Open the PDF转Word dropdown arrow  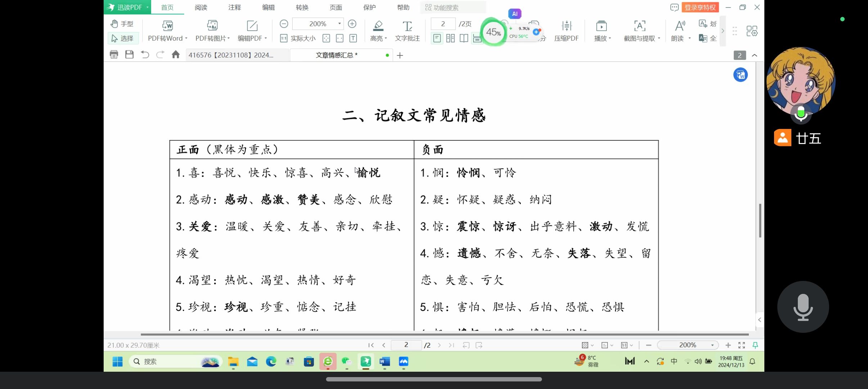point(186,38)
